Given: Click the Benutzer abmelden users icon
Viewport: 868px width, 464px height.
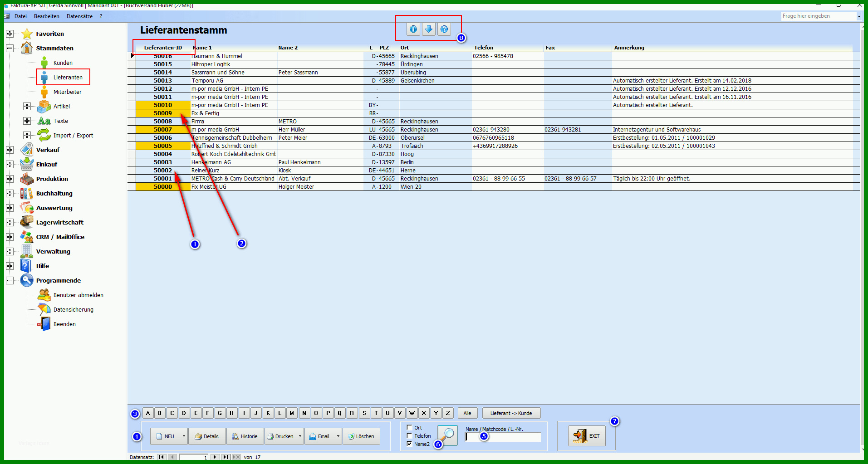Looking at the screenshot, I should [x=44, y=295].
